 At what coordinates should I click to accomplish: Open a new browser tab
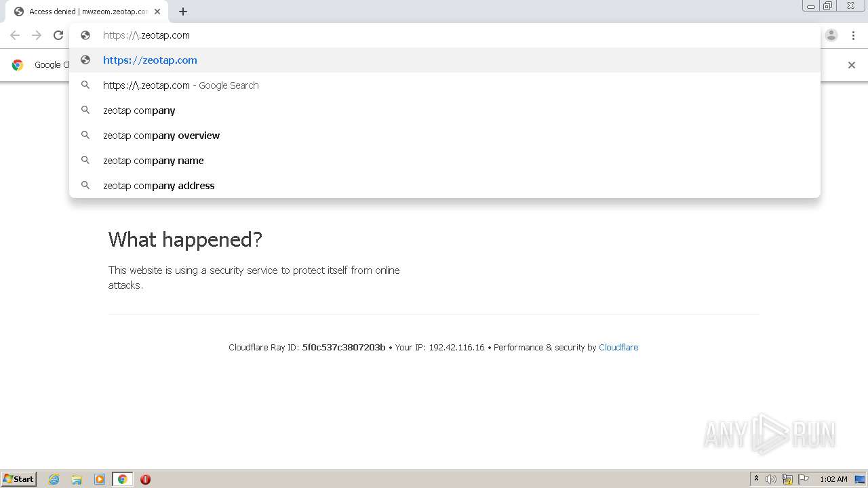click(x=183, y=12)
